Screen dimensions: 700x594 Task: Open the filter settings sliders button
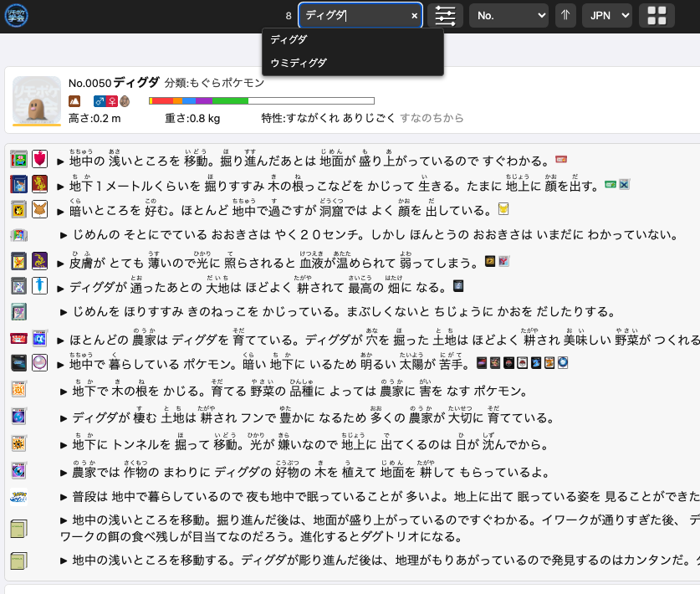point(445,16)
